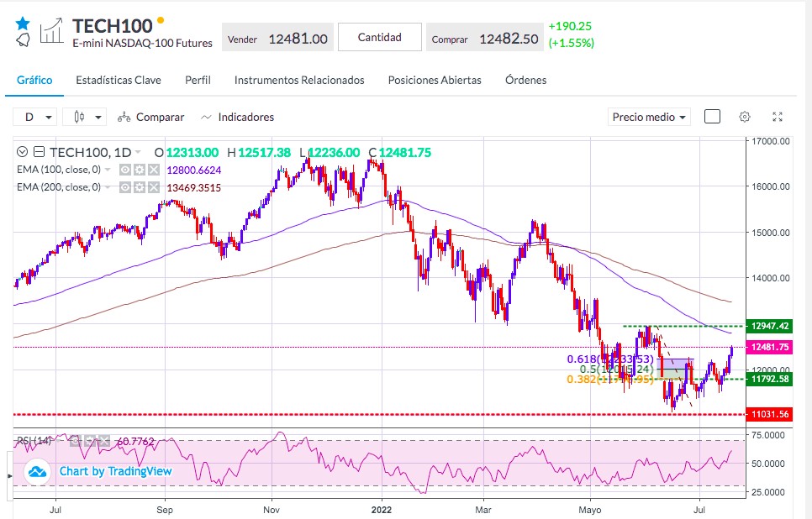Open the Chart by TradingView link
This screenshot has width=812, height=519.
(115, 471)
